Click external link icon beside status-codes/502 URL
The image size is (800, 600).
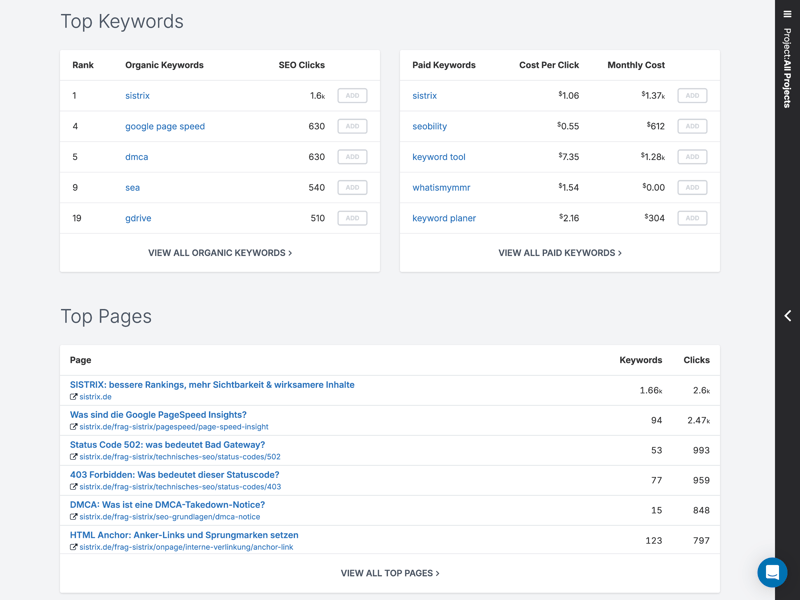[x=74, y=457]
